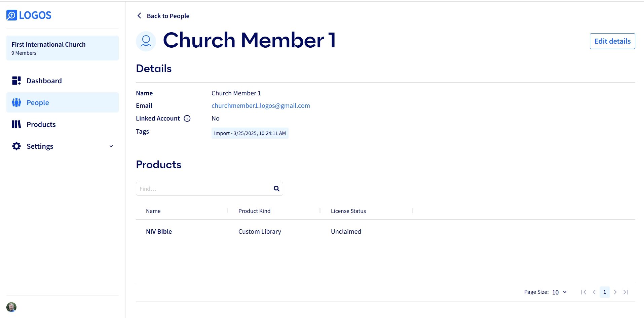Go to Products in the sidebar
The image size is (644, 318).
(63, 124)
